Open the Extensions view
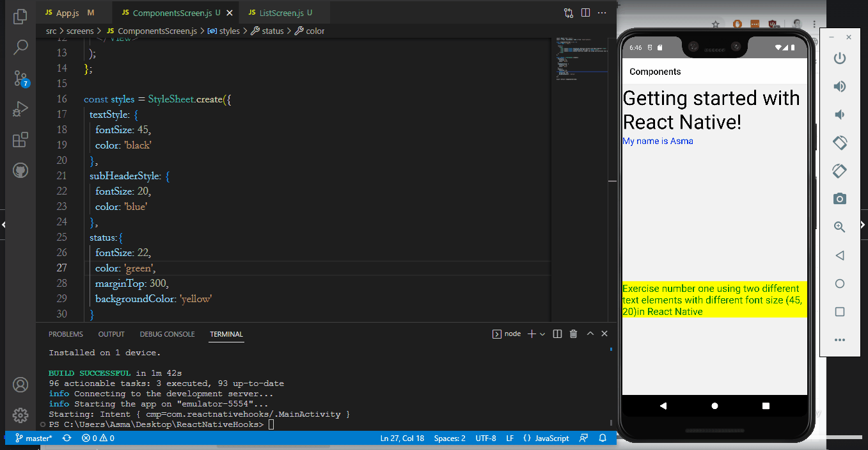Image resolution: width=868 pixels, height=450 pixels. [x=20, y=140]
